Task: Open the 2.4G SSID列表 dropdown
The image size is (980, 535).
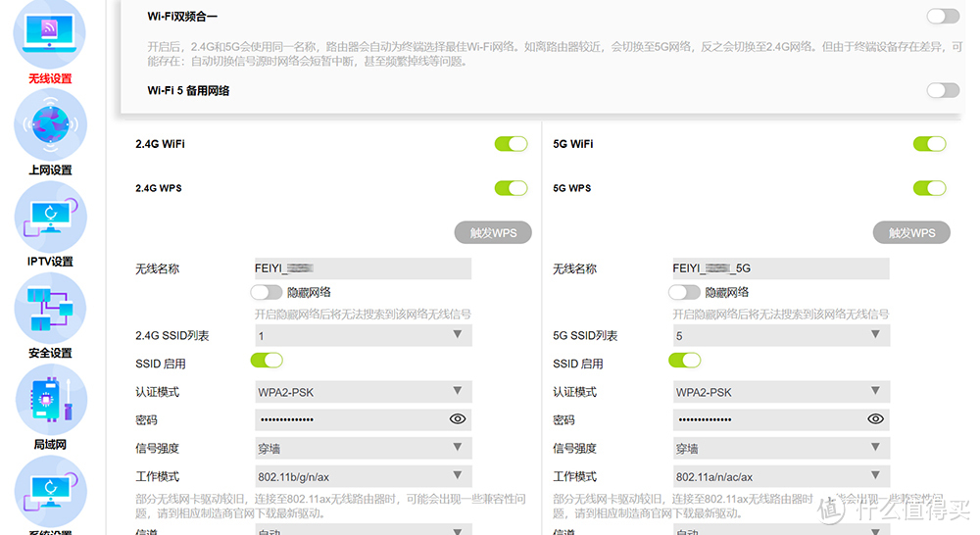Action: [x=364, y=336]
